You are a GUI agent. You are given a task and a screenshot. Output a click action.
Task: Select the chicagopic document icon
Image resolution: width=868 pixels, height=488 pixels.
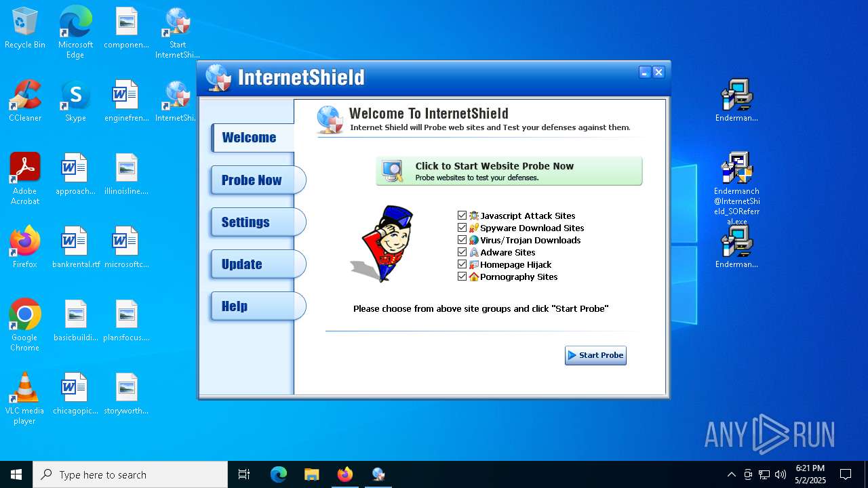pyautogui.click(x=75, y=394)
